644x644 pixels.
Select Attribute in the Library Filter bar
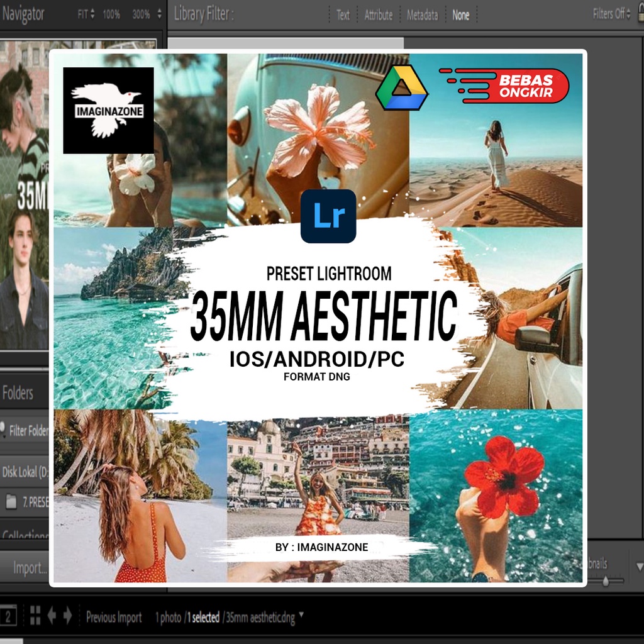click(378, 15)
